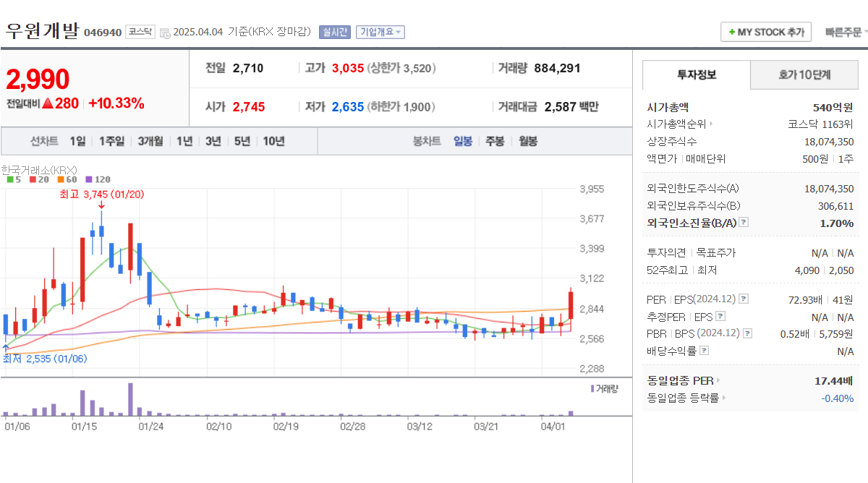Click the 동일업종 등락률 link text

click(x=683, y=398)
